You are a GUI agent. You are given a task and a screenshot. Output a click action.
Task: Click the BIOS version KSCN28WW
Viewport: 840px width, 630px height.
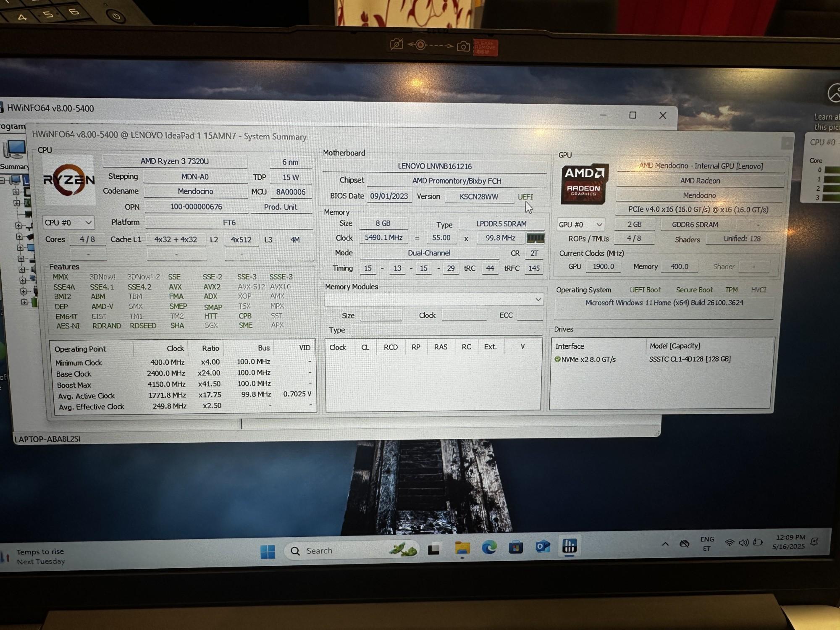coord(479,197)
